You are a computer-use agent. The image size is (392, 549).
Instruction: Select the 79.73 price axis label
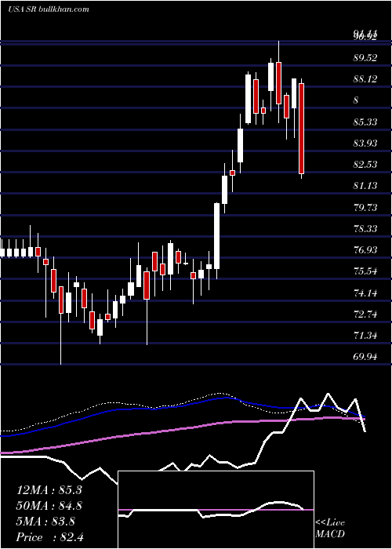point(365,208)
